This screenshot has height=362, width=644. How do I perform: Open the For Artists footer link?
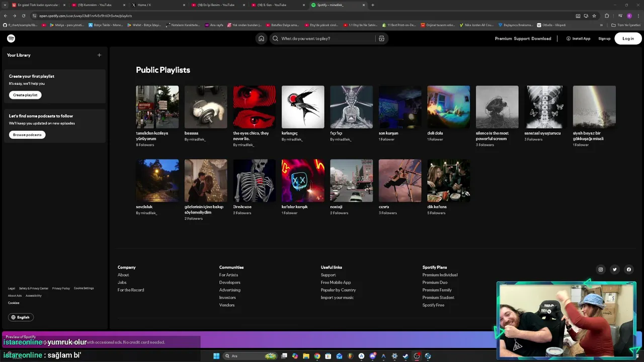pos(228,275)
